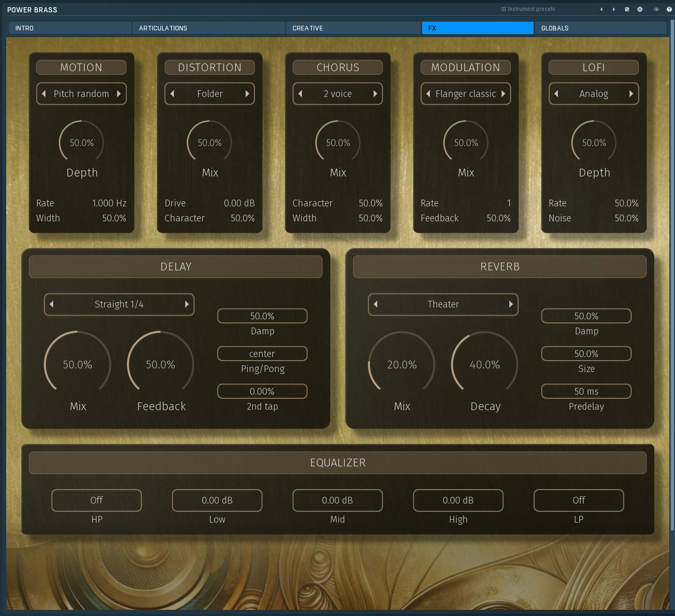This screenshot has width=675, height=616.
Task: Click the random preset dice icon
Action: pos(627,9)
